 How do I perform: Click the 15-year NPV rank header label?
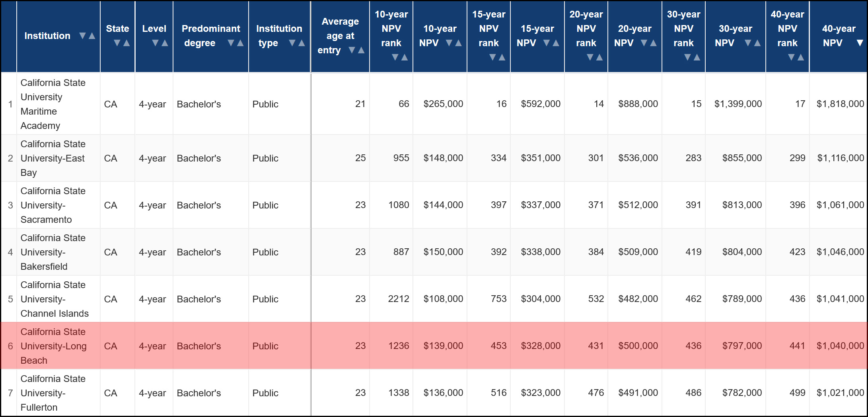pos(488,29)
